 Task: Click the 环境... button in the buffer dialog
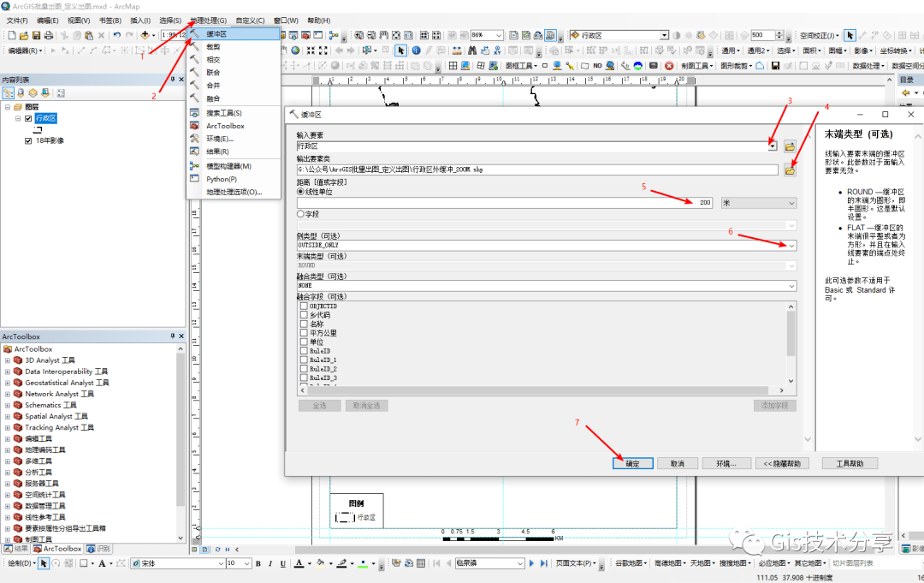(x=726, y=464)
